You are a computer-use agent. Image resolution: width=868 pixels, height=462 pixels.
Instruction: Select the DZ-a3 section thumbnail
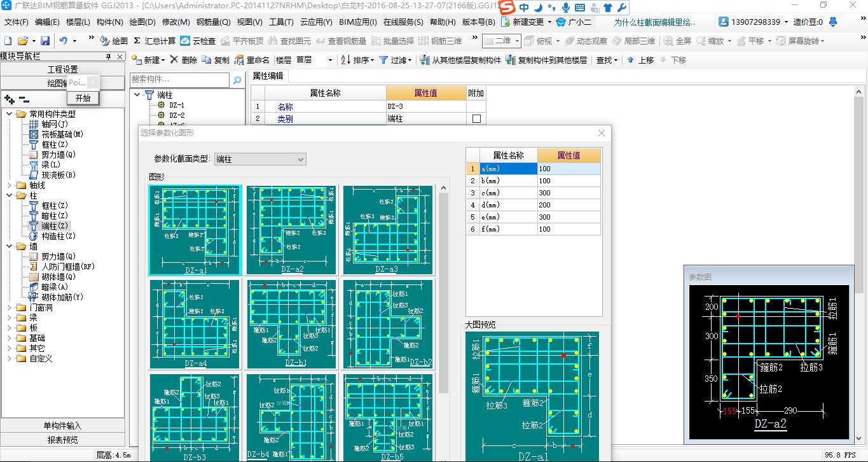pos(388,230)
